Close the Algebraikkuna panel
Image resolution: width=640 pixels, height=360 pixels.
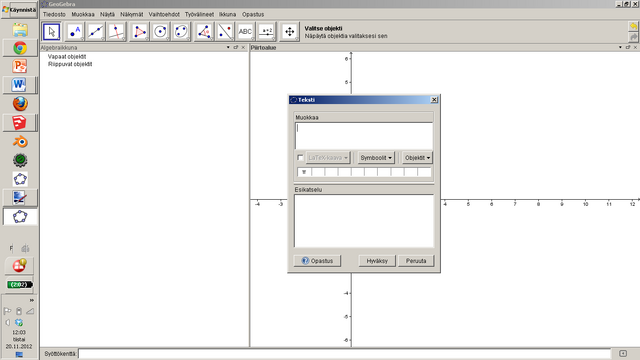243,47
